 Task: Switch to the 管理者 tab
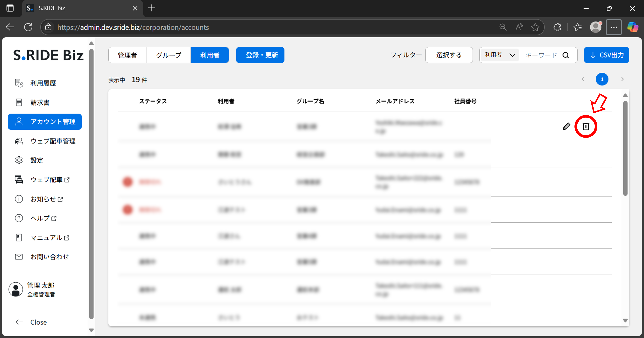tap(127, 55)
